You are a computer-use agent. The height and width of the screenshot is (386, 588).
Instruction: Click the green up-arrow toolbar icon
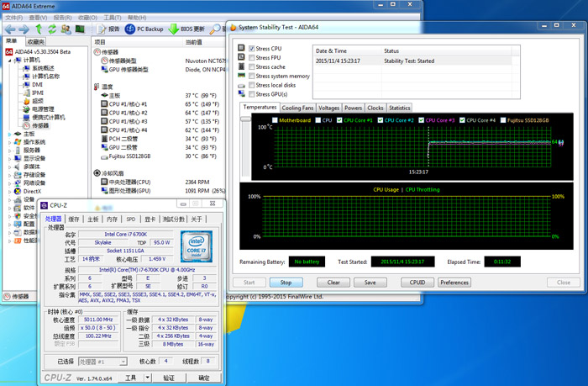[x=39, y=29]
